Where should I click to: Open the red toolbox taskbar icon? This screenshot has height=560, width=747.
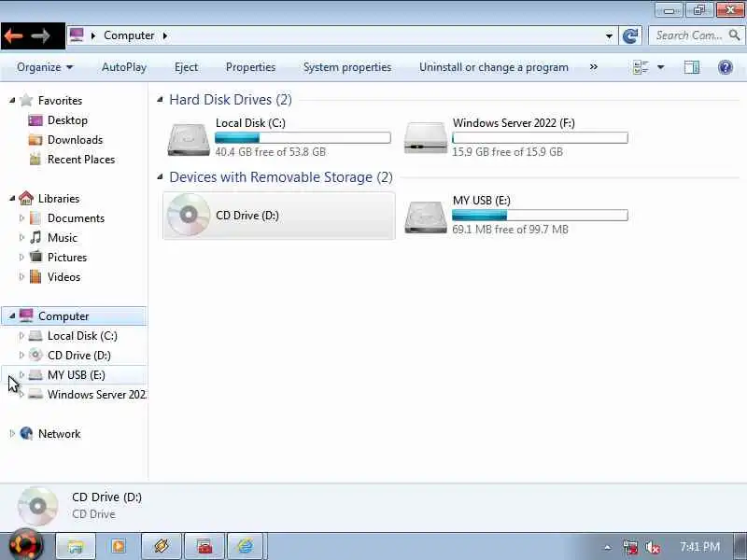click(x=204, y=546)
